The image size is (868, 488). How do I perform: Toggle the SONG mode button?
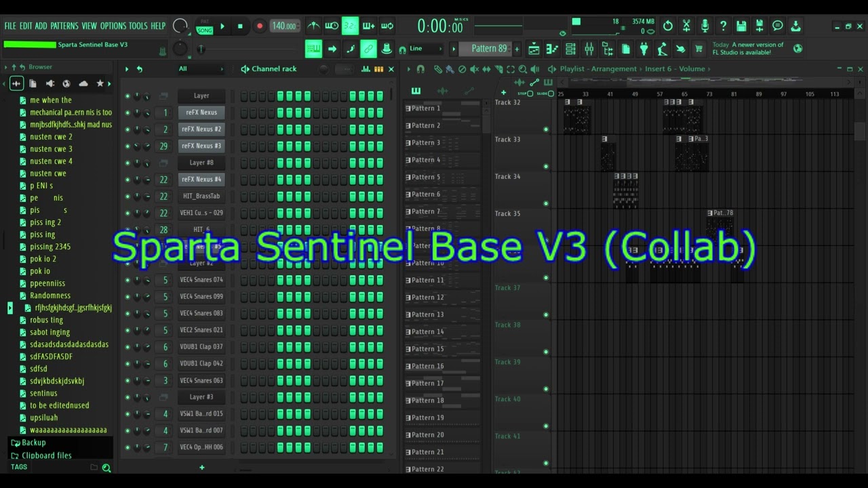click(x=204, y=30)
